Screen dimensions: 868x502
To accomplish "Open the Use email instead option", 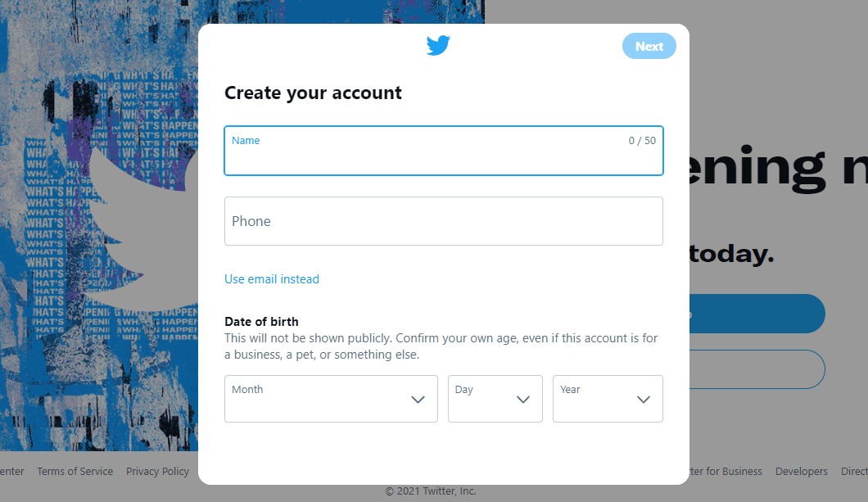I will click(x=271, y=279).
